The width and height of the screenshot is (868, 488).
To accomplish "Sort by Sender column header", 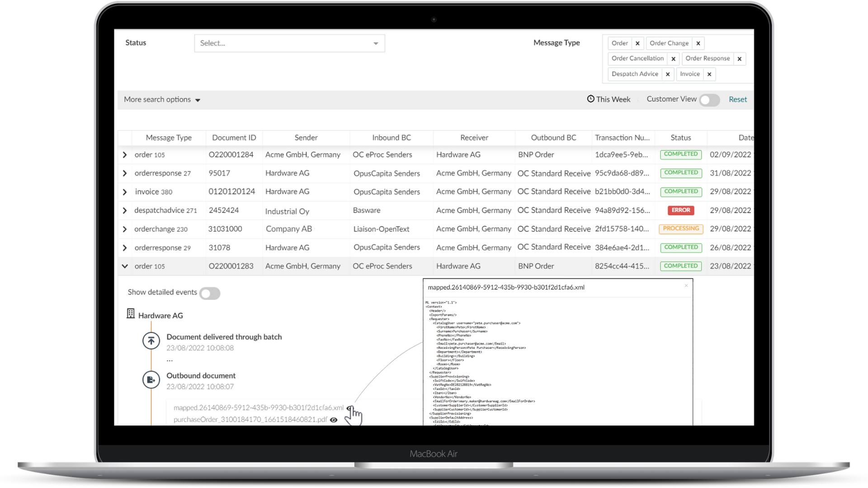I will click(x=306, y=138).
